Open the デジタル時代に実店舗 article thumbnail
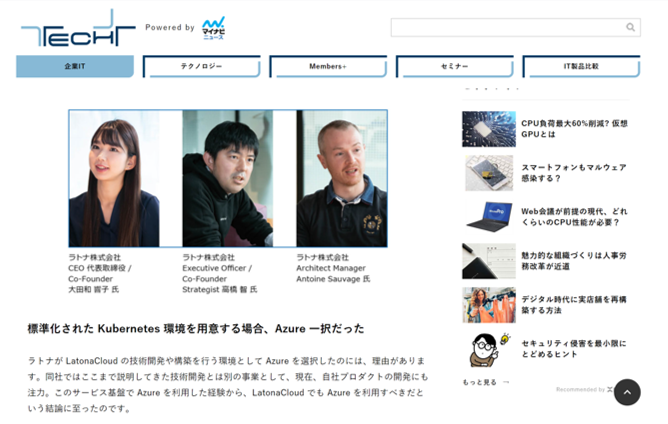668x424 pixels. coord(488,305)
